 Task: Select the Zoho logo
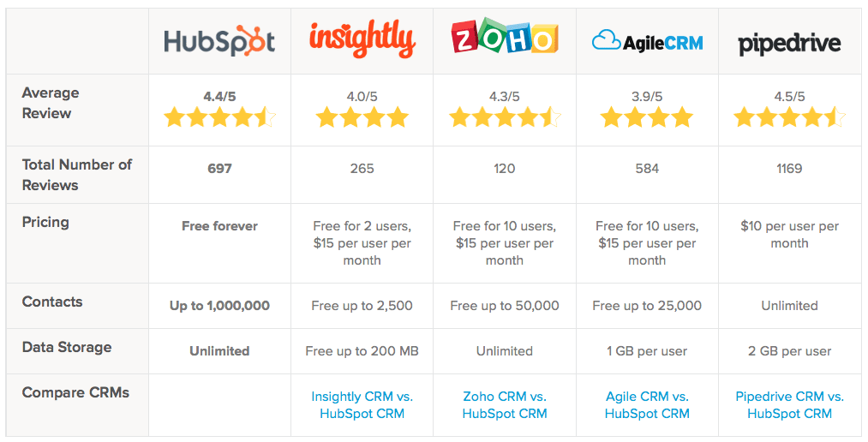[x=505, y=36]
